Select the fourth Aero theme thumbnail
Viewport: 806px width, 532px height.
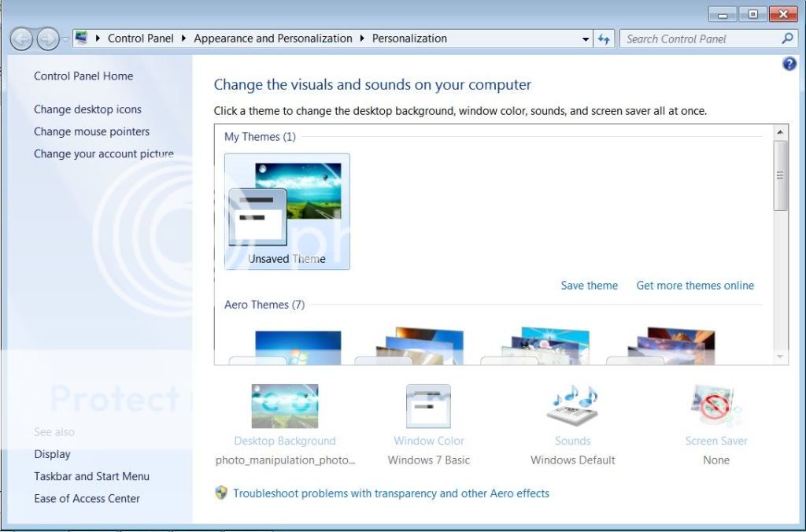tap(663, 346)
